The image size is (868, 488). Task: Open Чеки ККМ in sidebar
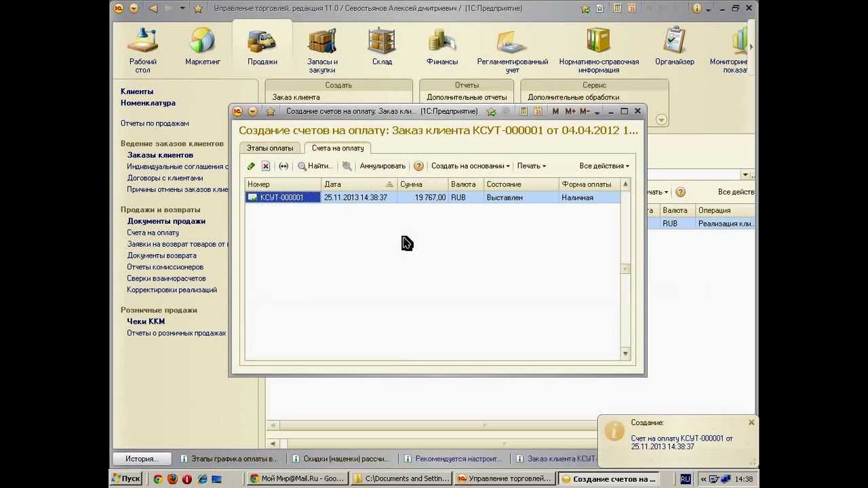coord(146,321)
